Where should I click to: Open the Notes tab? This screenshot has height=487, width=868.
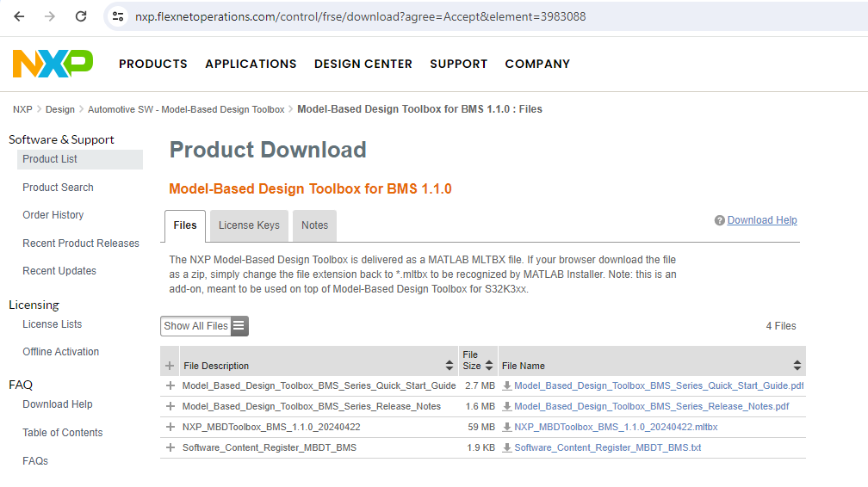[314, 225]
